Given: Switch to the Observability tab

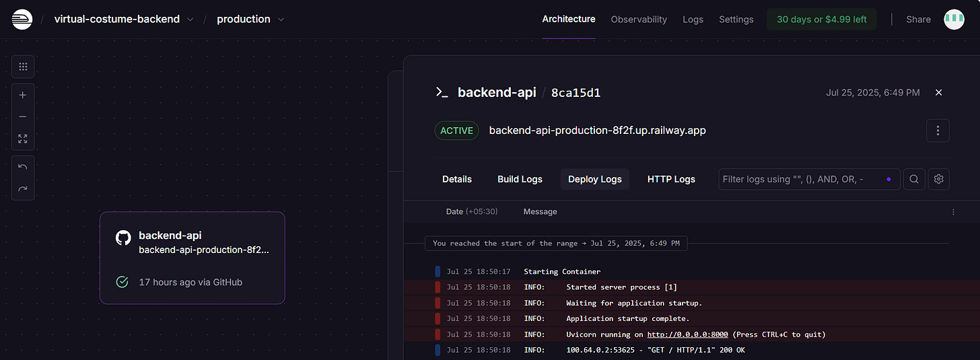Looking at the screenshot, I should (639, 20).
